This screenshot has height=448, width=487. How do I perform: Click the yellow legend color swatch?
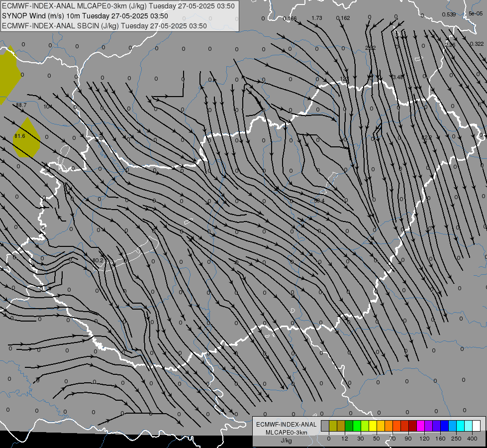pos(373,426)
